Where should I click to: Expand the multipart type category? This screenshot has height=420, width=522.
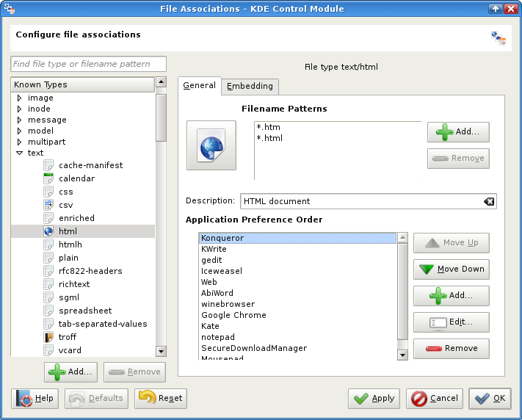pos(19,142)
